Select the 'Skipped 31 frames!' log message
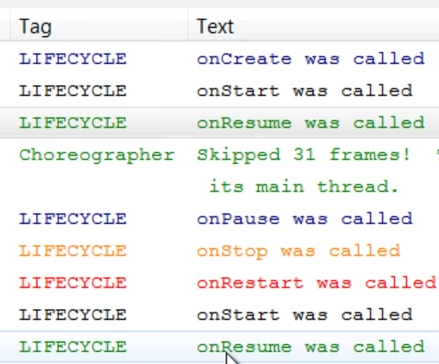This screenshot has height=364, width=439. pos(303,155)
